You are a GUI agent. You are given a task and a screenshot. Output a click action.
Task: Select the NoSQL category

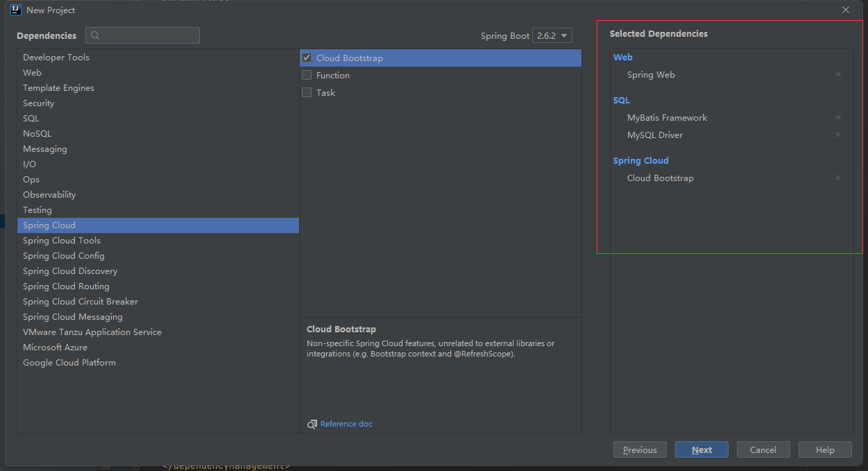coord(158,134)
